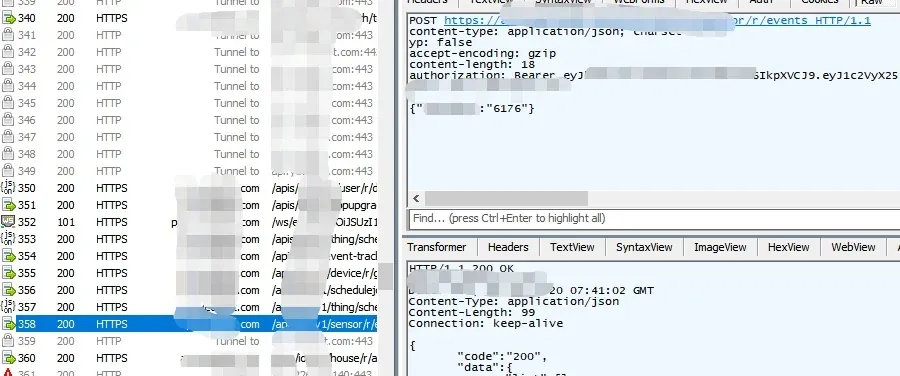Click the left arrow of the request horizontal scrollbar
Screen dimensions: 900x376
tap(416, 199)
